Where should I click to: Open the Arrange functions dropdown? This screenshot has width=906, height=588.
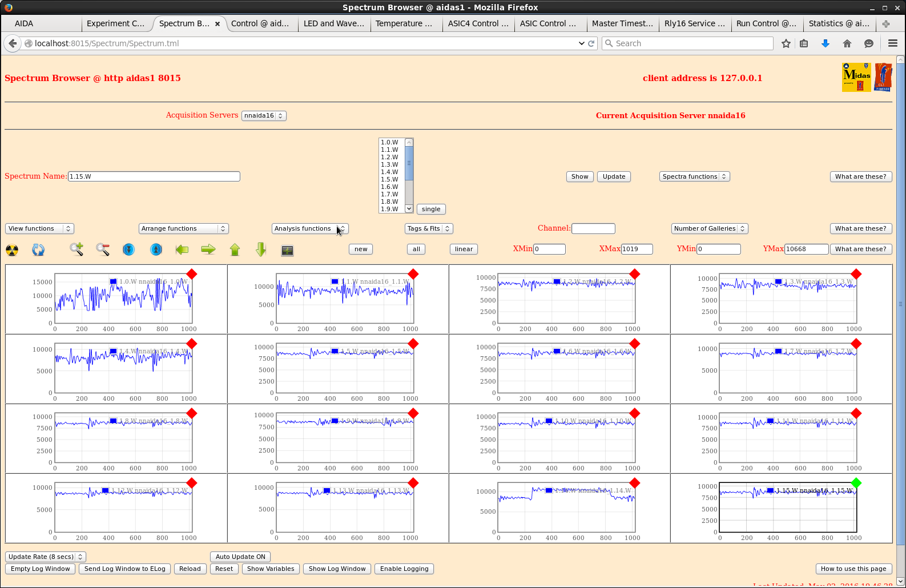184,228
